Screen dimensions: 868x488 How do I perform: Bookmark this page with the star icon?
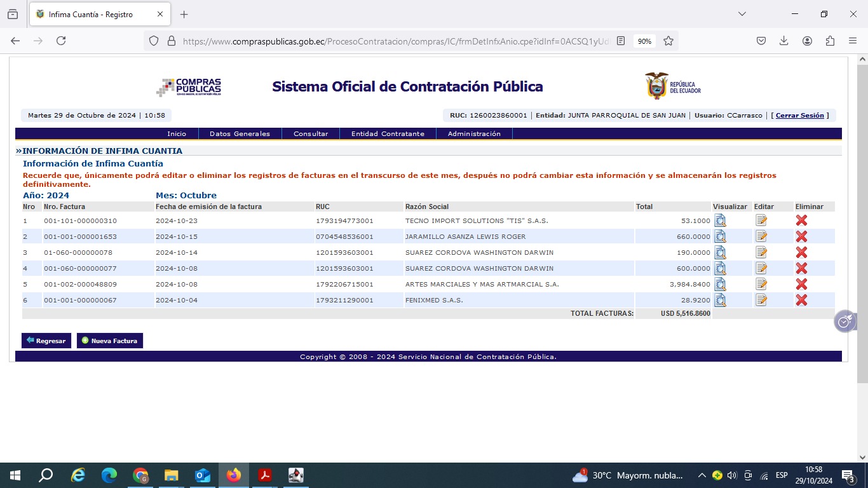point(668,41)
